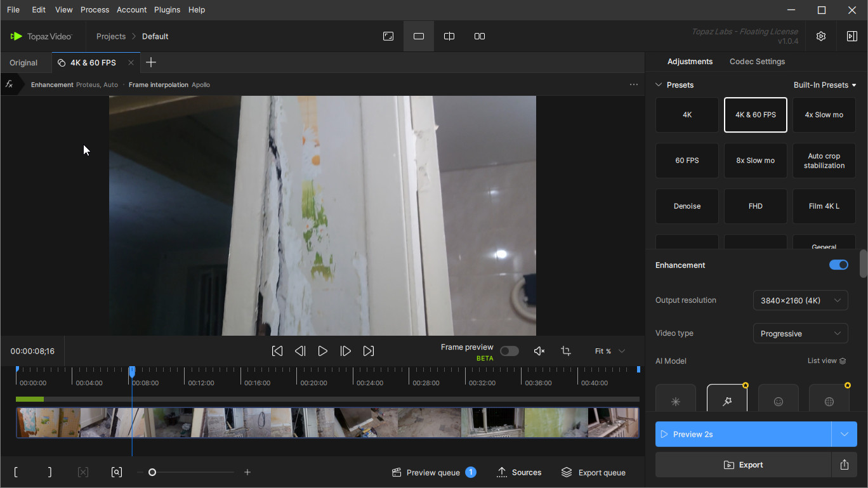Toggle the right sidebar panel icon
868x488 pixels.
click(852, 36)
